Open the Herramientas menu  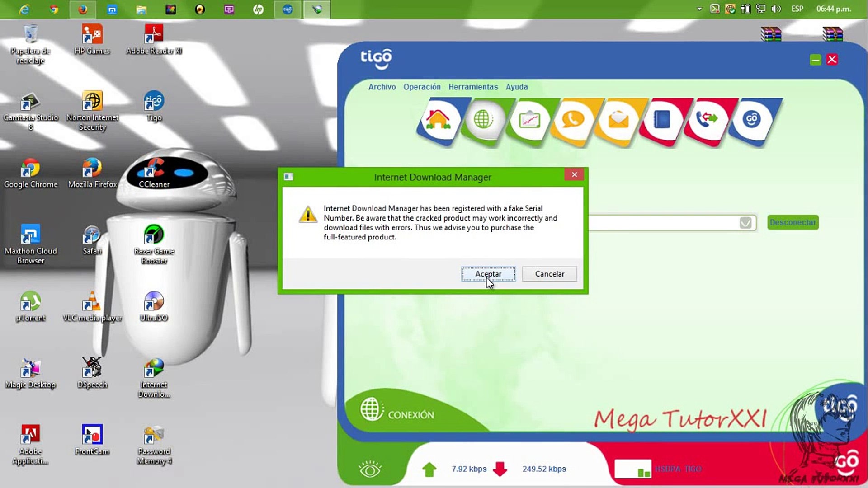473,87
